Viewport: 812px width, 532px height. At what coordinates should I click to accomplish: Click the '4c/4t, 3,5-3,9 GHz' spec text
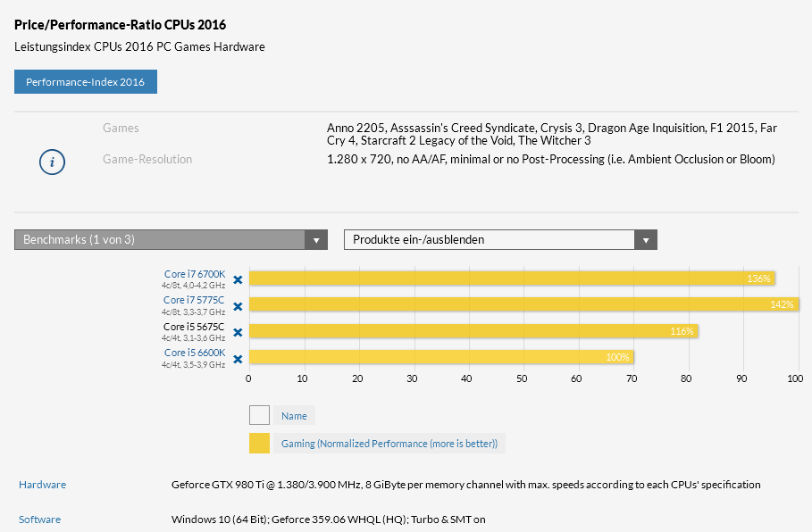193,365
